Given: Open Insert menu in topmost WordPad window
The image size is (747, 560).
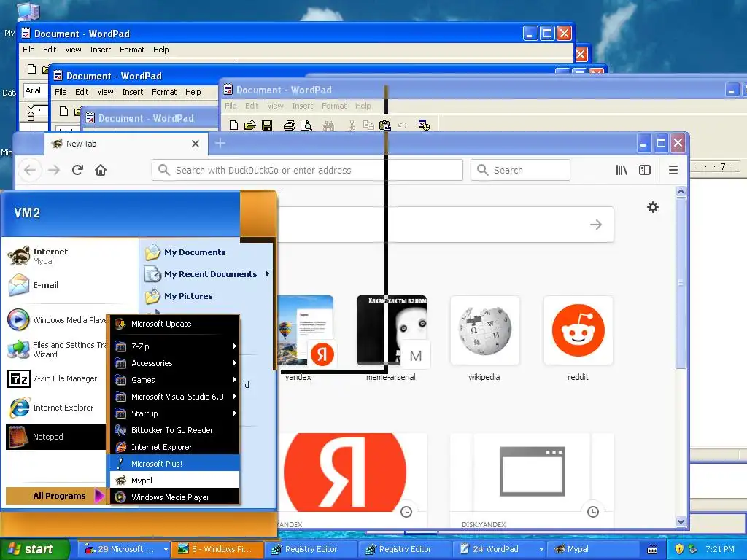Looking at the screenshot, I should [x=100, y=50].
